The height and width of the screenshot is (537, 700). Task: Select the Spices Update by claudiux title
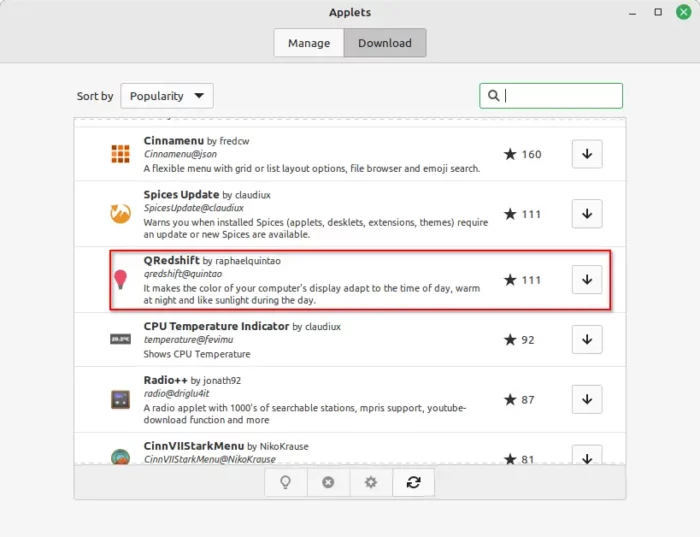coord(207,195)
